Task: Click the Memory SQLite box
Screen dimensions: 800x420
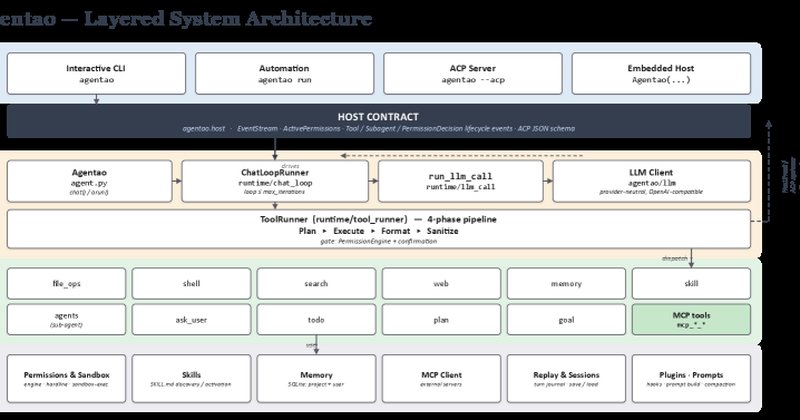Action: pyautogui.click(x=316, y=379)
